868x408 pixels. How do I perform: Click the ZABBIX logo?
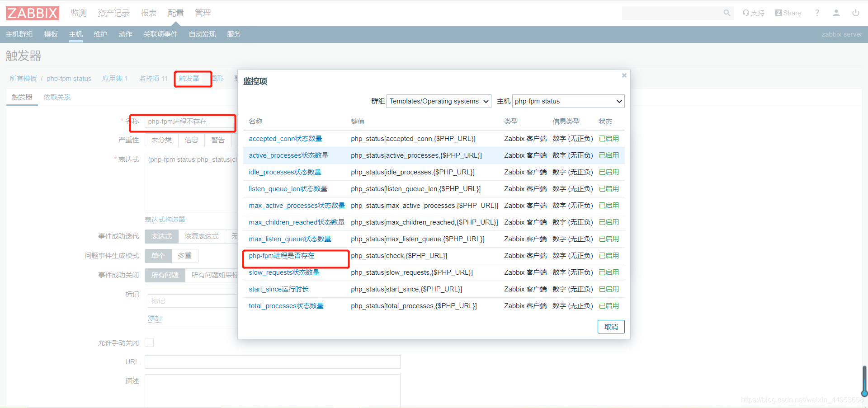point(33,13)
